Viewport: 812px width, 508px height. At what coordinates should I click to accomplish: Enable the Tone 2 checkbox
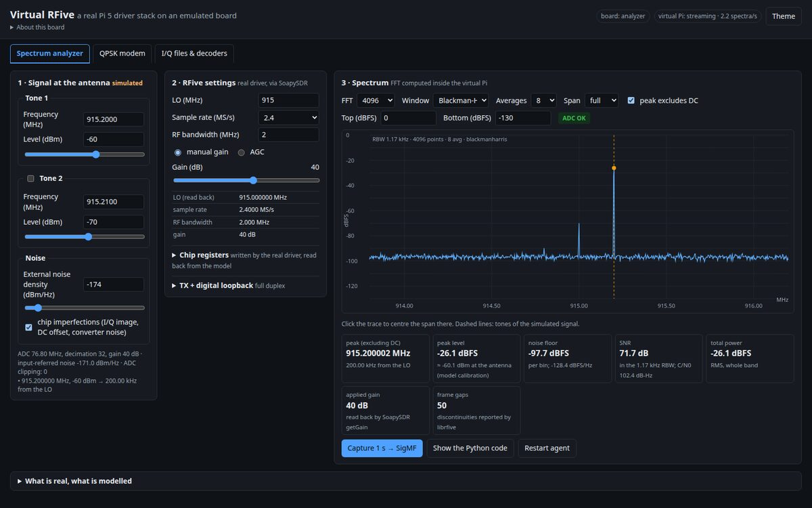pyautogui.click(x=30, y=179)
